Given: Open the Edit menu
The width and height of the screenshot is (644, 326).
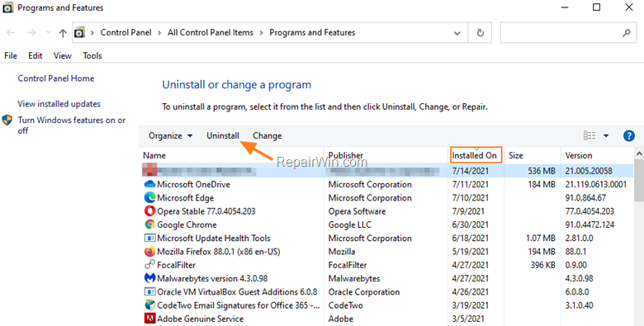Looking at the screenshot, I should point(36,56).
